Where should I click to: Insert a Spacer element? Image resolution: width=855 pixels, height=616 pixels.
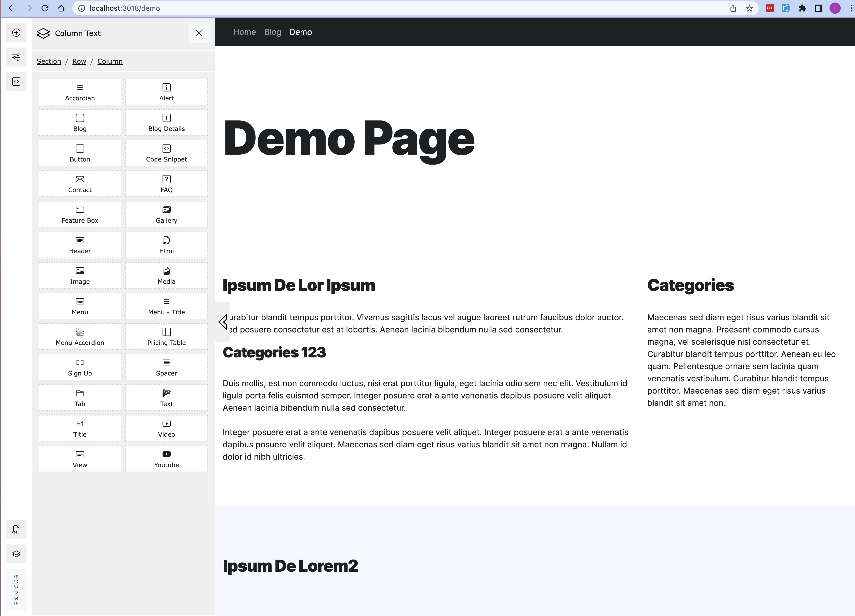point(166,367)
